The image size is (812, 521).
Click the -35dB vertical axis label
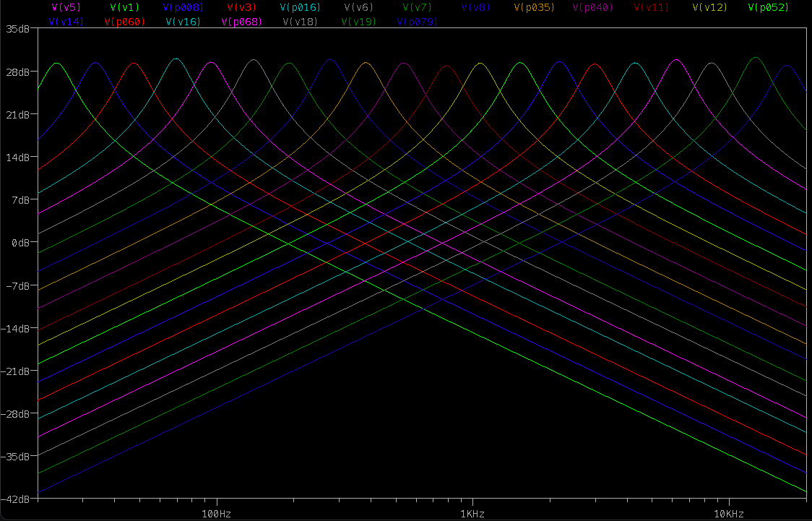(15, 457)
